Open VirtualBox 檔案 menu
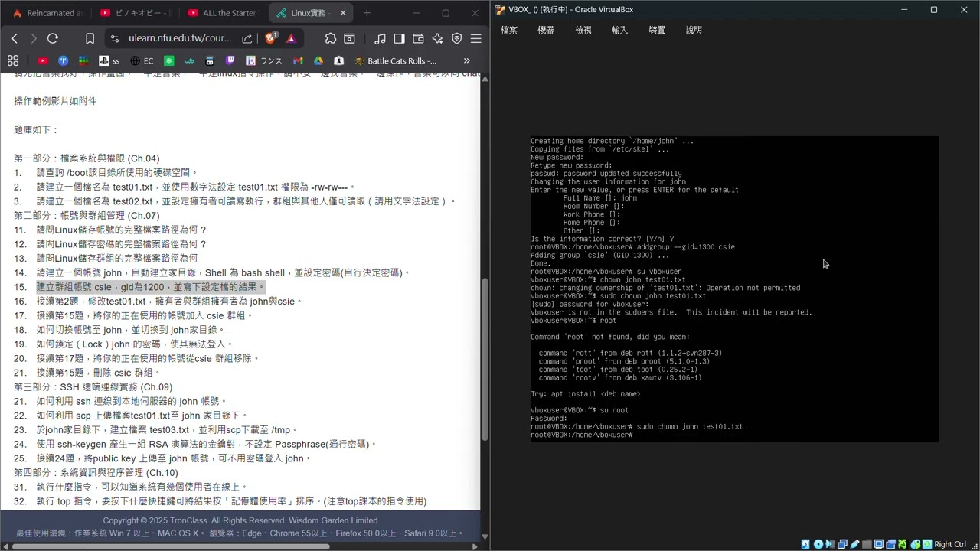 pos(509,30)
